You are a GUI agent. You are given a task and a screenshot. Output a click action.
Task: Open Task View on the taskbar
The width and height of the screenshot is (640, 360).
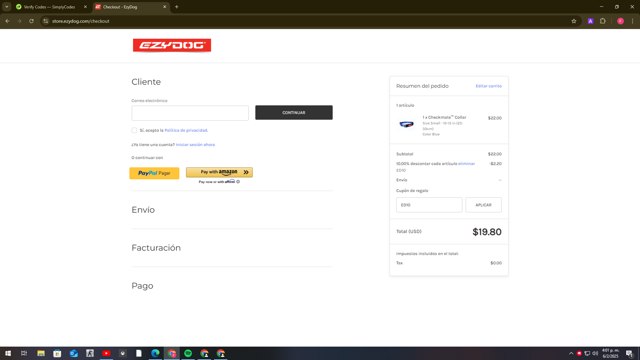click(24, 353)
